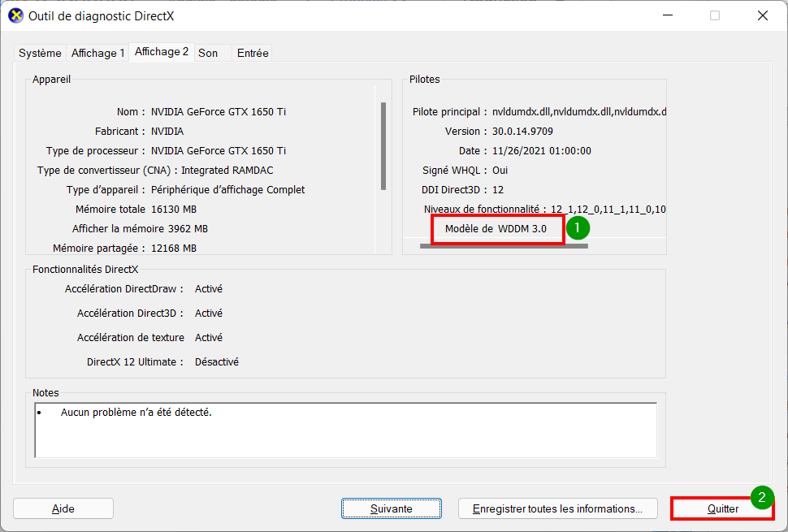Open the Affichage 1 tab
The height and width of the screenshot is (532, 788).
coord(97,54)
